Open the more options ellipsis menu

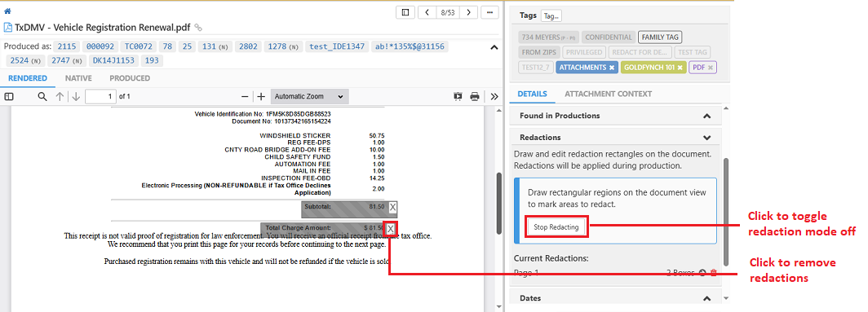point(489,12)
